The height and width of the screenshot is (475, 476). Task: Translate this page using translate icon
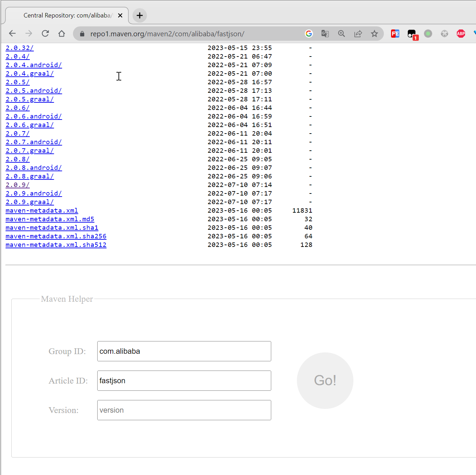pyautogui.click(x=325, y=34)
